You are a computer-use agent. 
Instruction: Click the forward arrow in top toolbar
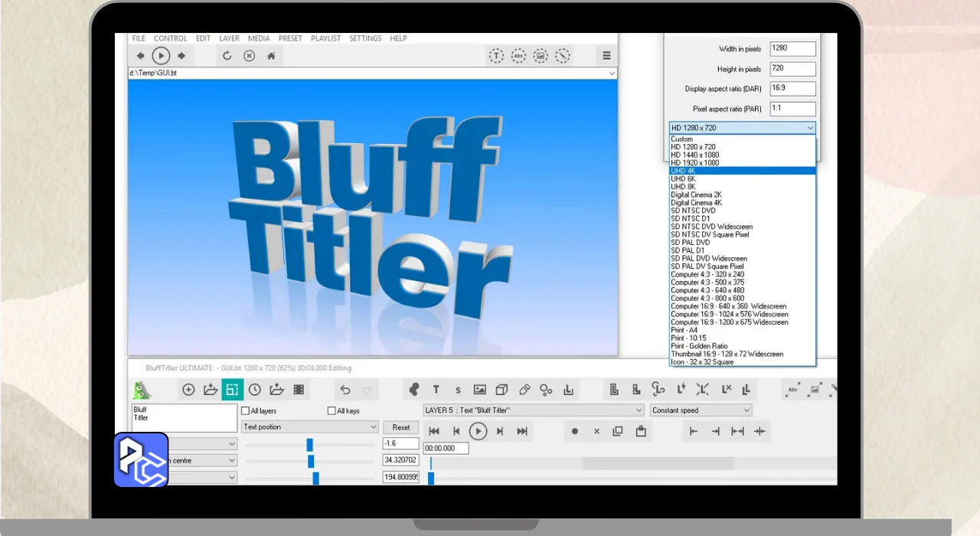181,56
